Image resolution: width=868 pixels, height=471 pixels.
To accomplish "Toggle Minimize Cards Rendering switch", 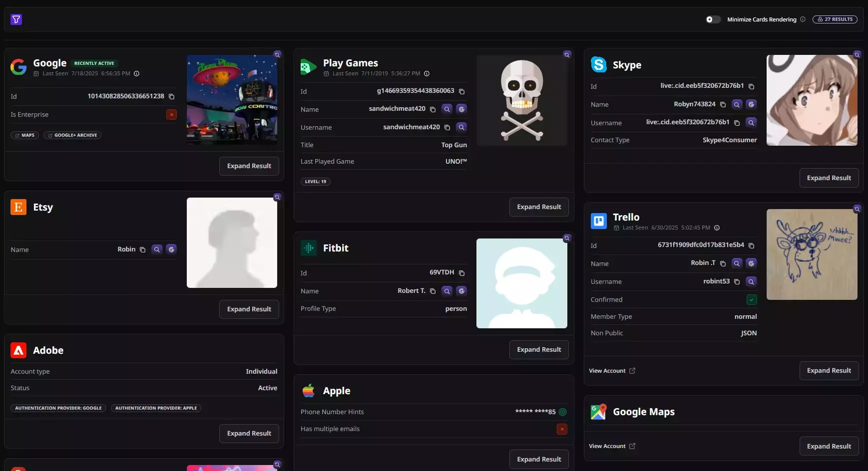I will (713, 19).
